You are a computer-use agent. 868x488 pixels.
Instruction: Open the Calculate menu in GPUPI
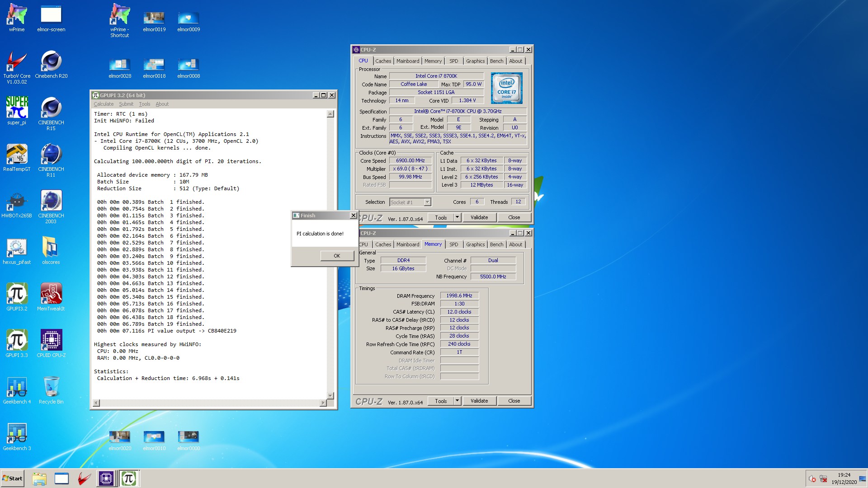104,104
